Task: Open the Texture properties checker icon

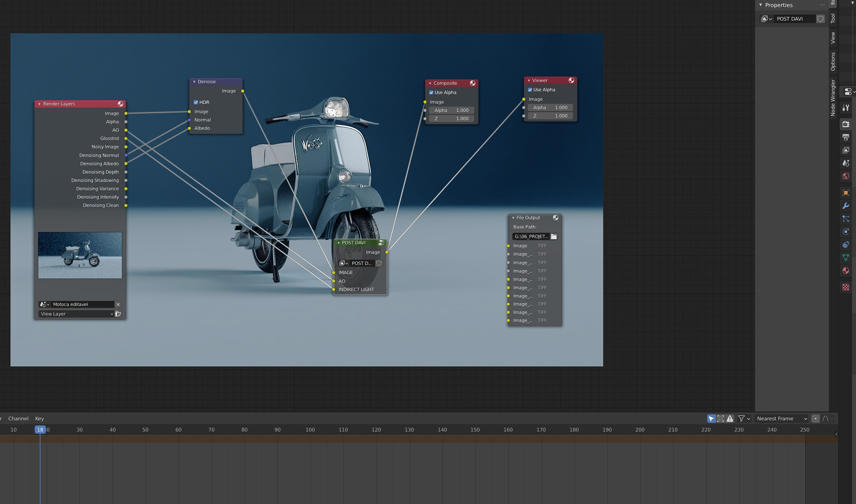Action: pyautogui.click(x=846, y=287)
